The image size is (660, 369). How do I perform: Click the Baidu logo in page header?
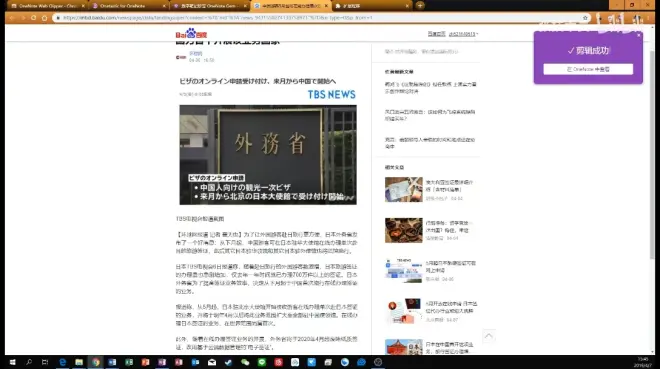coord(191,34)
